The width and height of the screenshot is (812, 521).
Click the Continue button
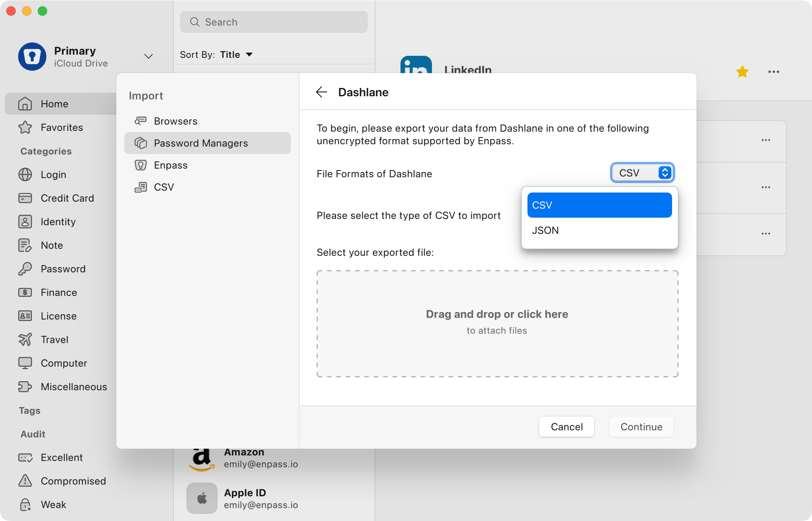click(x=641, y=427)
